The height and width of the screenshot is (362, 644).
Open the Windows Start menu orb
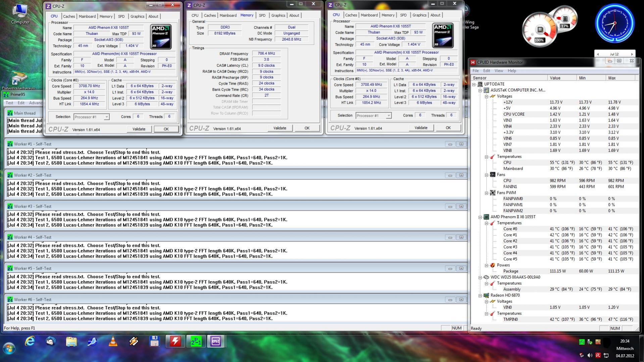click(9, 349)
